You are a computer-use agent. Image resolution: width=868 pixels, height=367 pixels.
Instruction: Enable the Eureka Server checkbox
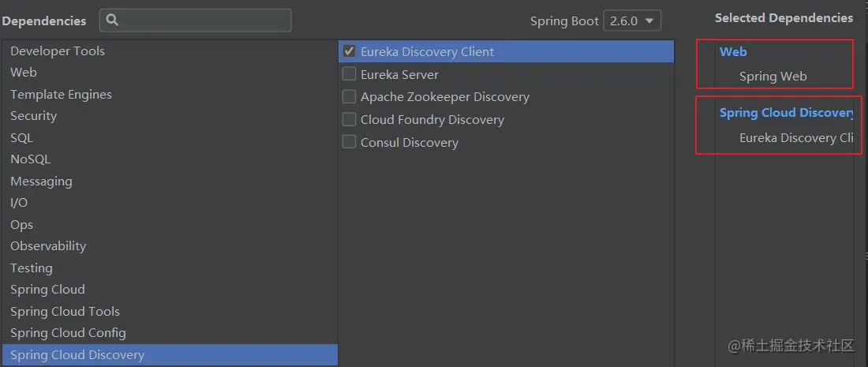(349, 74)
